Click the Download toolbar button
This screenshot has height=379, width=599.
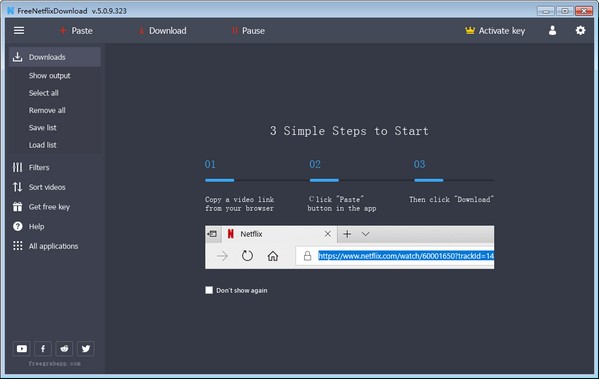162,31
